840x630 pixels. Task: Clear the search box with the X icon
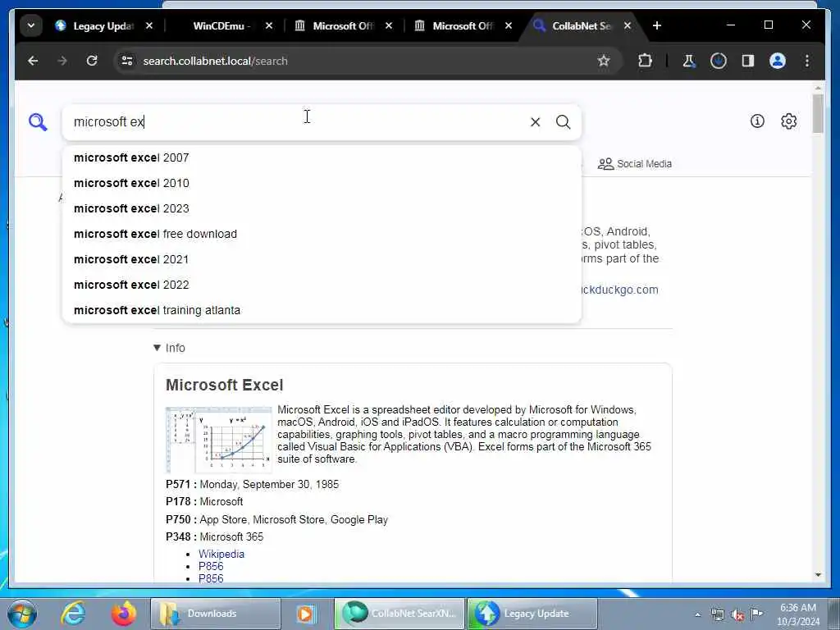tap(535, 122)
